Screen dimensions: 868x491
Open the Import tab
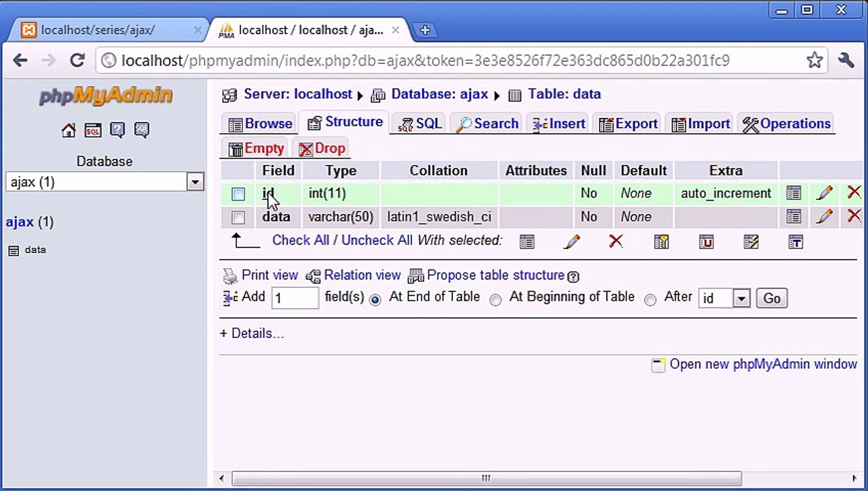(x=700, y=123)
